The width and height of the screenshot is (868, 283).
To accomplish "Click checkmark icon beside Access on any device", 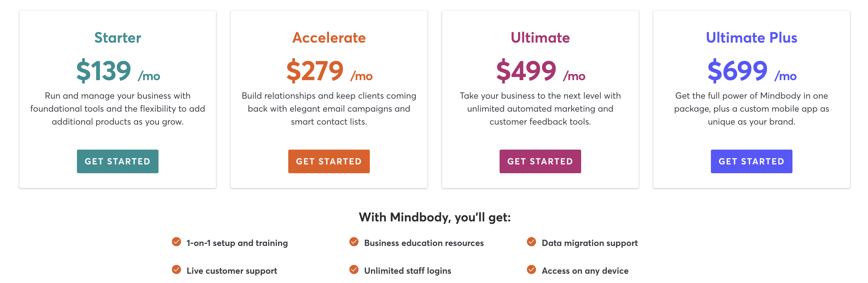I will (531, 270).
